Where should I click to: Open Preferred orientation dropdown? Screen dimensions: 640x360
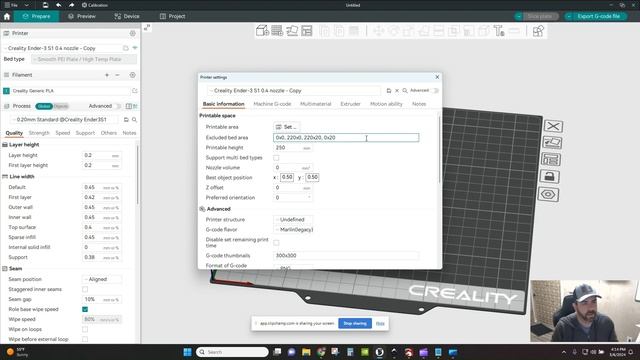pyautogui.click(x=293, y=198)
